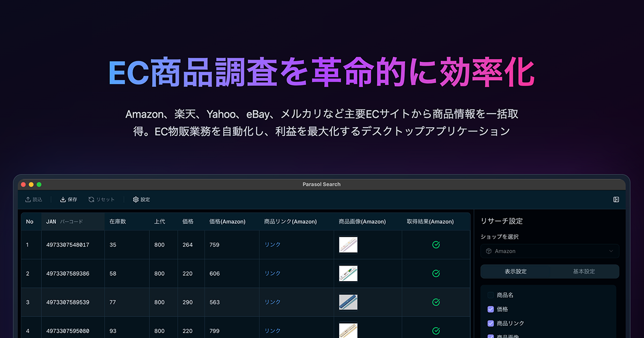Open the row 2 商品リンク link
This screenshot has width=644, height=338.
[x=273, y=274]
